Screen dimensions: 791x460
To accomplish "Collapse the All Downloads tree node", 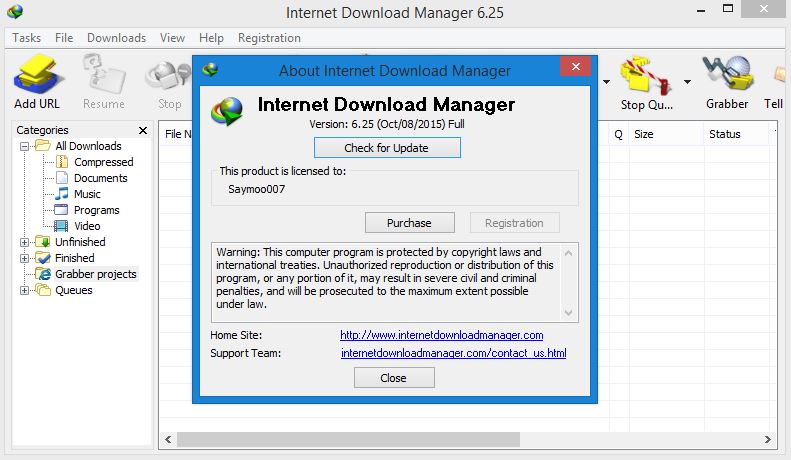I will click(24, 146).
